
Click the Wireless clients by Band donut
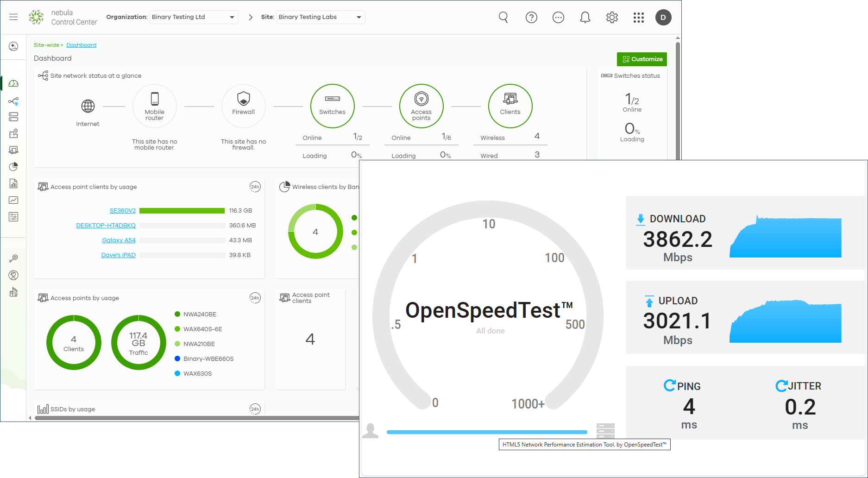click(x=315, y=232)
